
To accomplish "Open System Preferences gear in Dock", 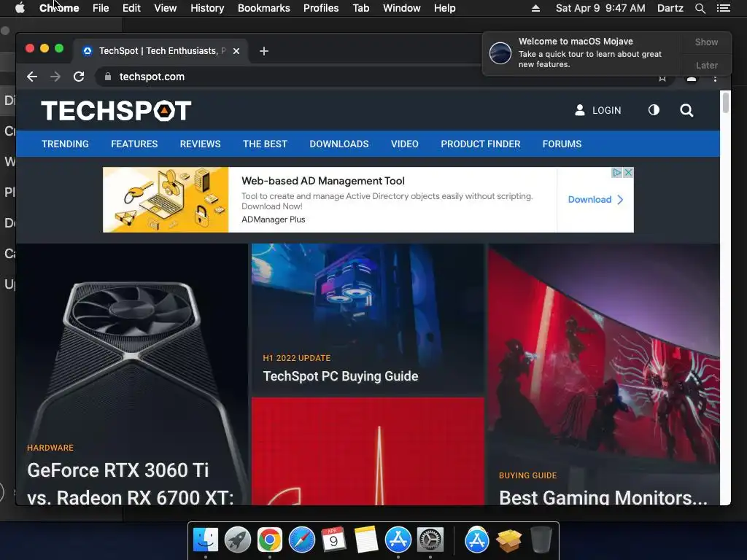I will pos(430,540).
